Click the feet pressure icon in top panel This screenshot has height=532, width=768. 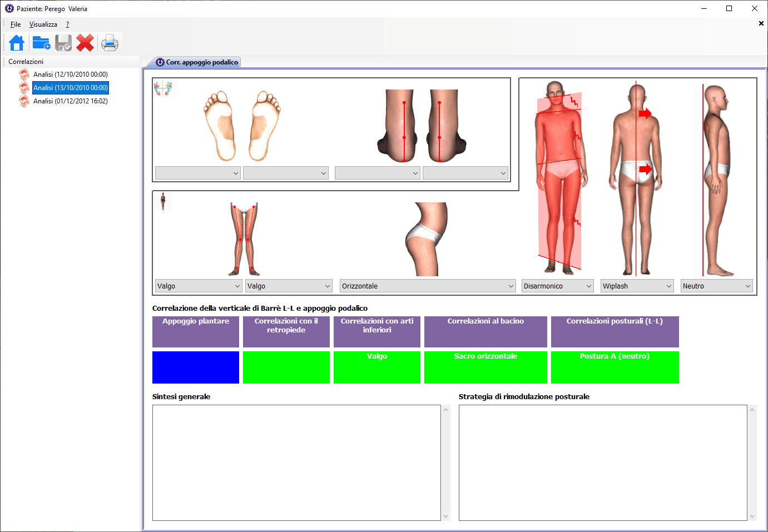tap(163, 89)
